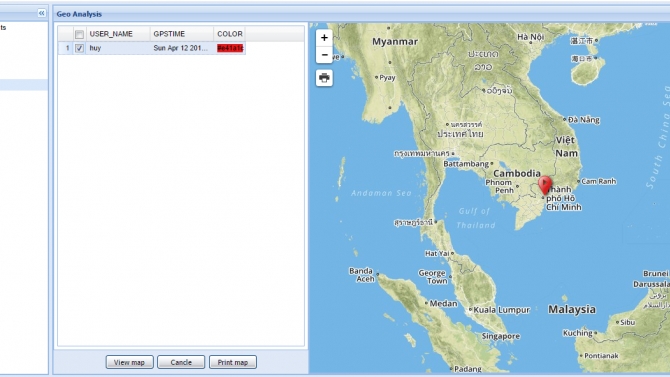This screenshot has height=377, width=670.
Task: Click the red color swatch cell
Action: 230,48
